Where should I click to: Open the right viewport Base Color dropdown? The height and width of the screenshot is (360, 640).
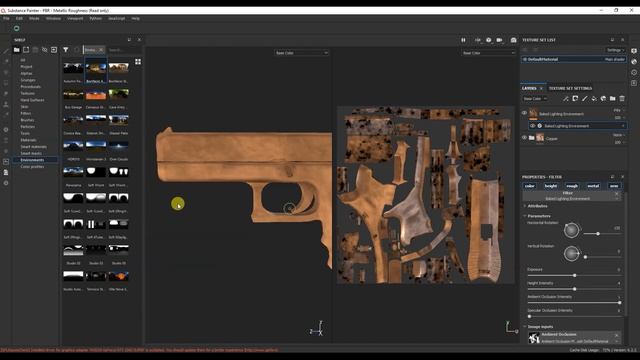(488, 53)
